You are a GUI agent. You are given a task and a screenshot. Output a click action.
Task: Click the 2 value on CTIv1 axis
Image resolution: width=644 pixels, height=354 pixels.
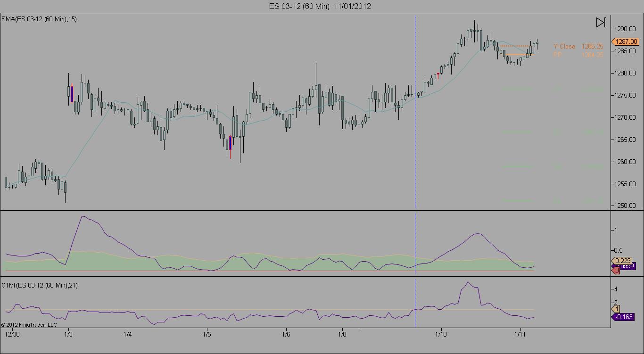coord(617,303)
